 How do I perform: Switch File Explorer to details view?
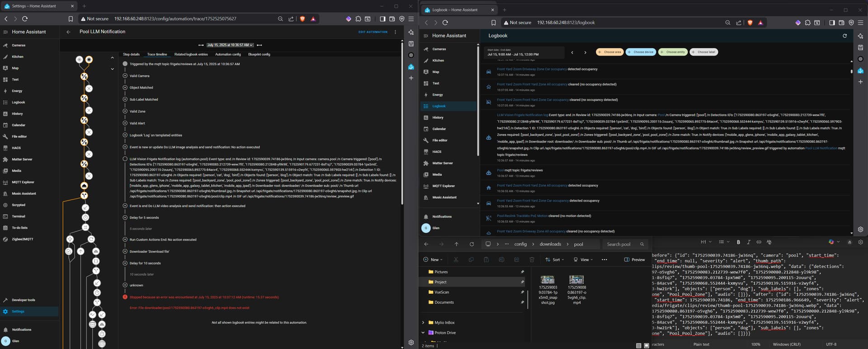(x=638, y=345)
